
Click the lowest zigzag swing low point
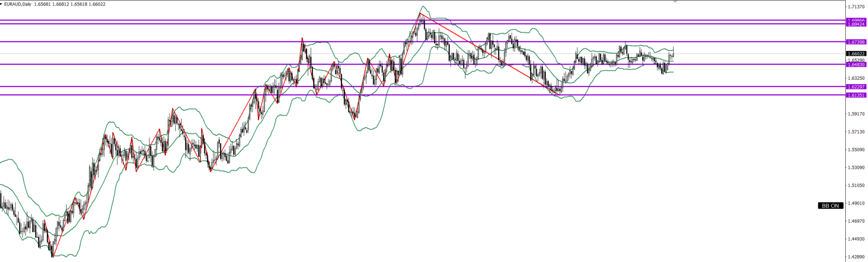pos(53,257)
